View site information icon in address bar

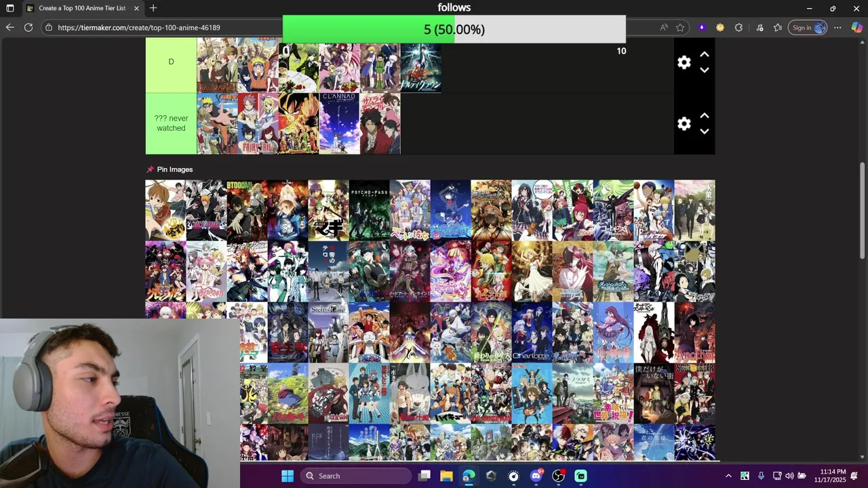48,28
